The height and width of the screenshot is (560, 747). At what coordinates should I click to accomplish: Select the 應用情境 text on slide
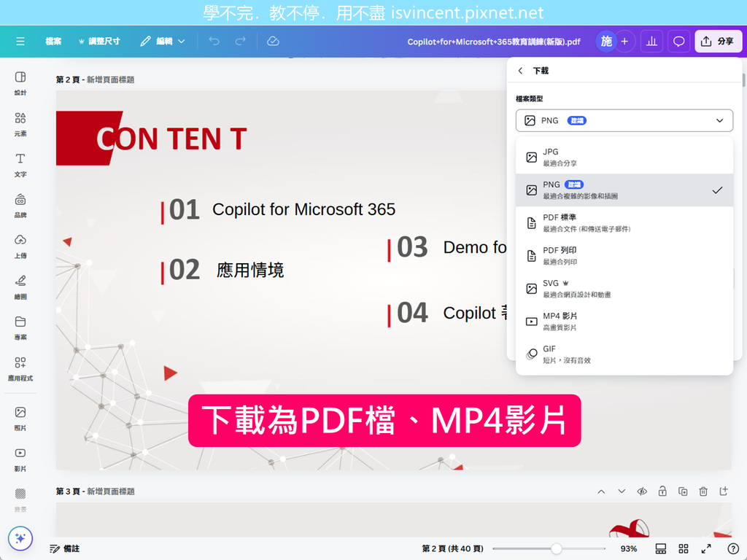[250, 270]
